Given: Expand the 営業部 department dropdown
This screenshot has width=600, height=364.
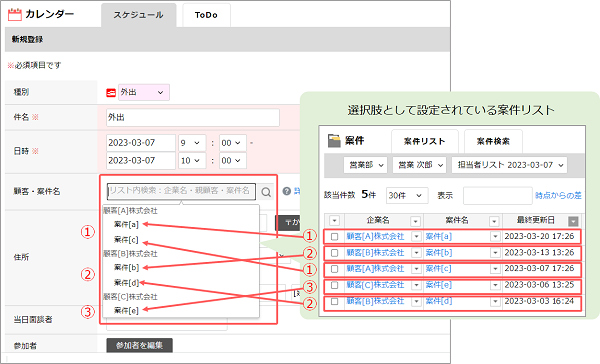Looking at the screenshot, I should pos(365,165).
